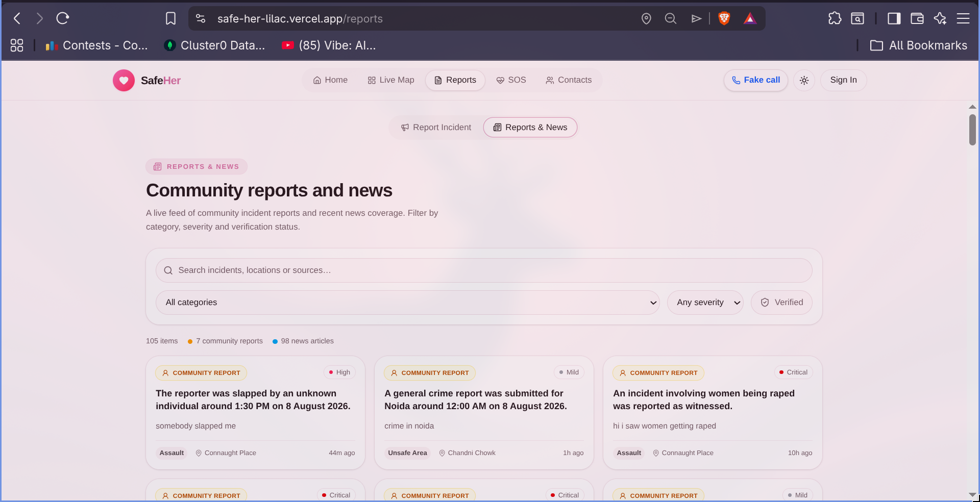Image resolution: width=980 pixels, height=502 pixels.
Task: Open the SOS nav tab
Action: coord(511,80)
